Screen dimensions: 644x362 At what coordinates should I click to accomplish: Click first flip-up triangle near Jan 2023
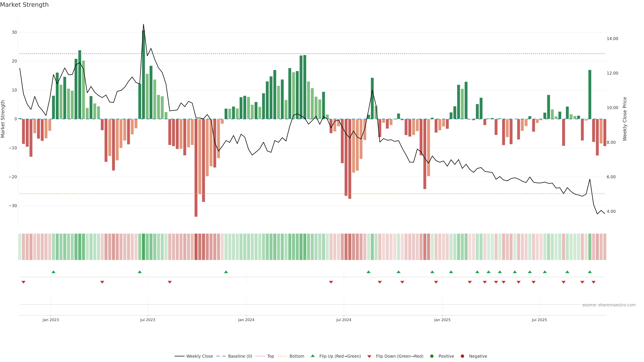[53, 272]
